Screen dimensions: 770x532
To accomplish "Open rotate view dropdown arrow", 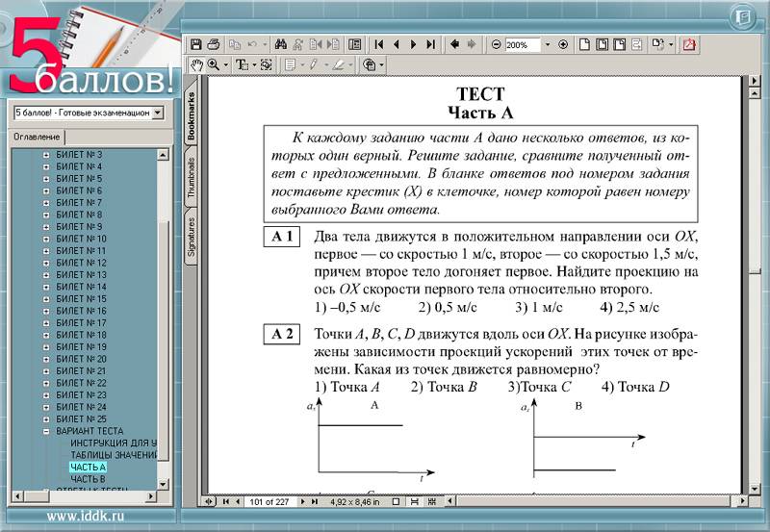I will pyautogui.click(x=671, y=44).
